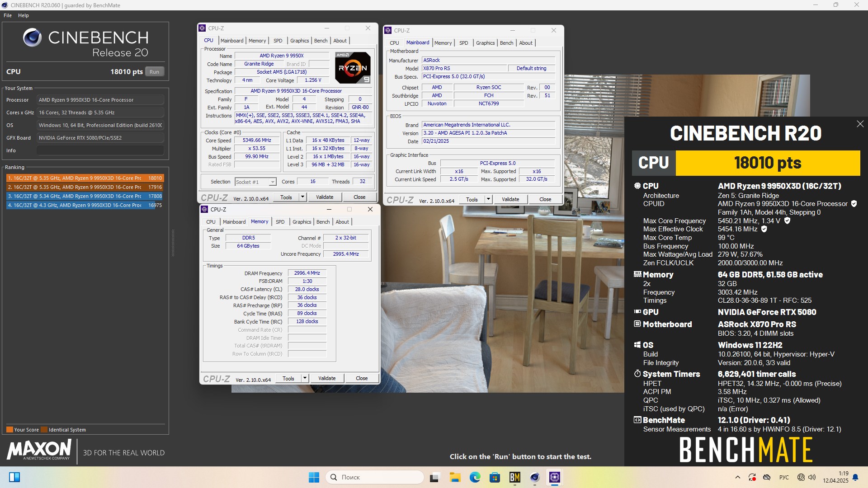Select ranking entry with score 18010
This screenshot has height=488, width=868.
click(x=85, y=178)
